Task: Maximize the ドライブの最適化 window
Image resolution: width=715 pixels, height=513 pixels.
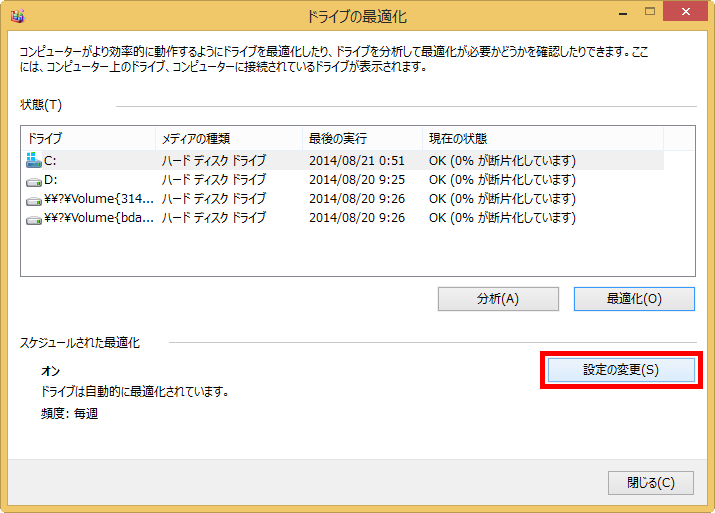Action: coord(650,12)
